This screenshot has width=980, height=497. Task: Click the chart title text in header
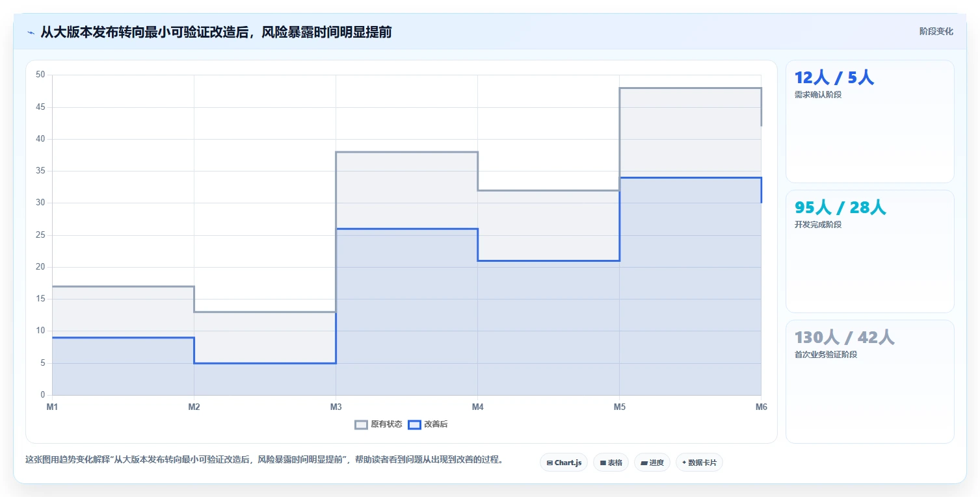click(x=216, y=32)
